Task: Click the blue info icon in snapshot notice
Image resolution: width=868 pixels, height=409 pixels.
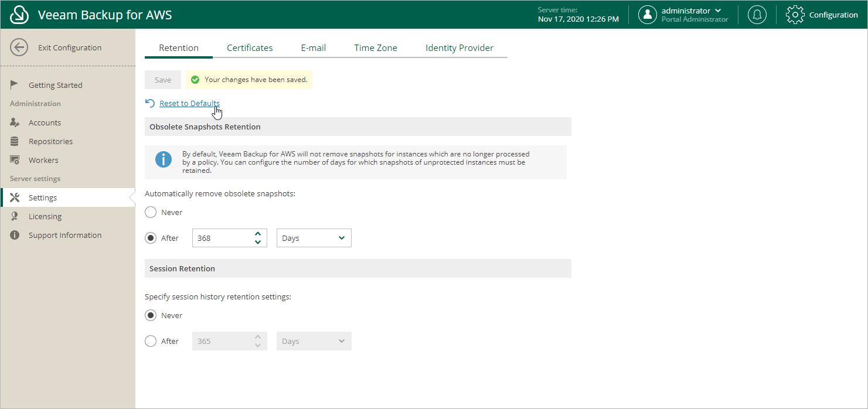Action: [164, 159]
